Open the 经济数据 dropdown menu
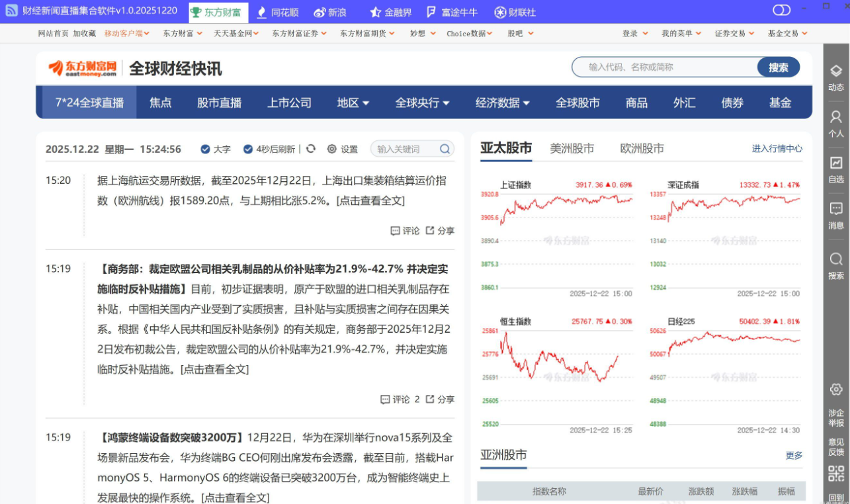 503,103
